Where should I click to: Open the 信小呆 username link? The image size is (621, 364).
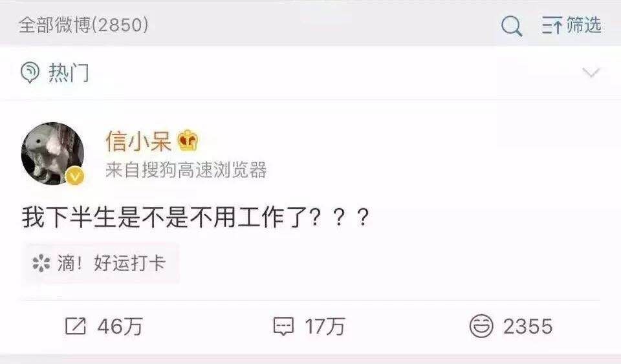pyautogui.click(x=138, y=141)
